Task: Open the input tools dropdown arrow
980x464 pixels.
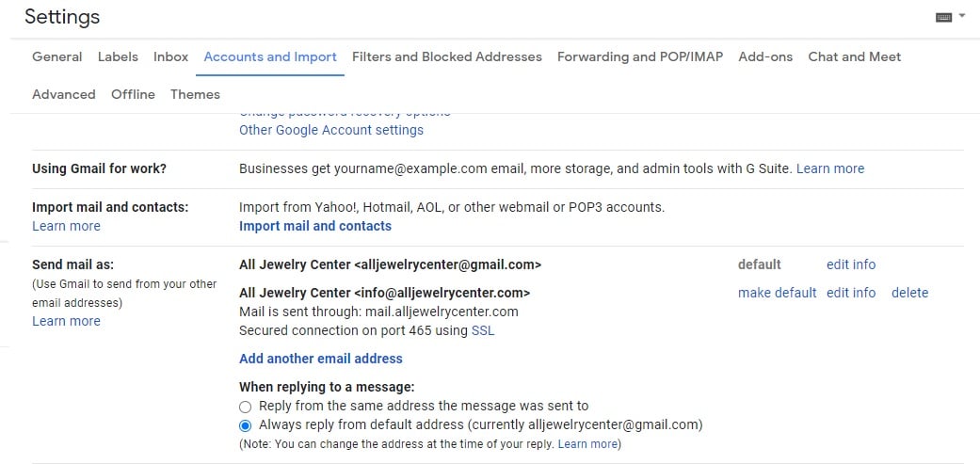Action: 962,17
